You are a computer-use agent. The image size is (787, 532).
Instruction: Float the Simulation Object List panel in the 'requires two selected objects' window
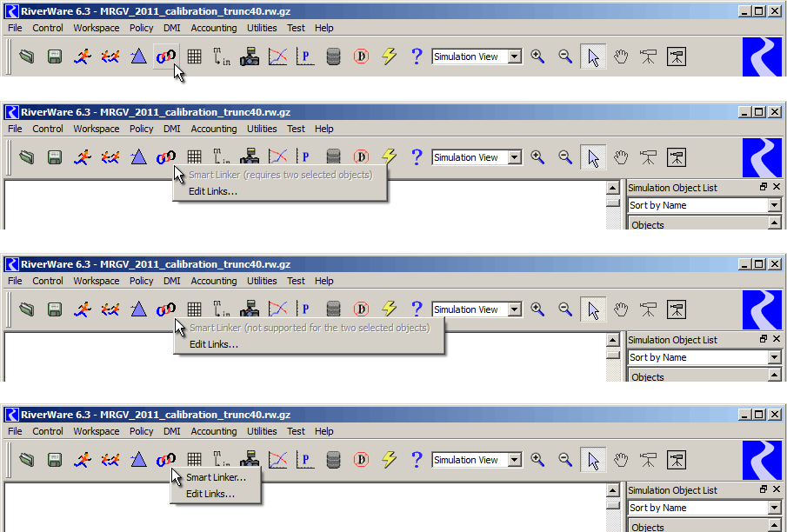pyautogui.click(x=764, y=187)
